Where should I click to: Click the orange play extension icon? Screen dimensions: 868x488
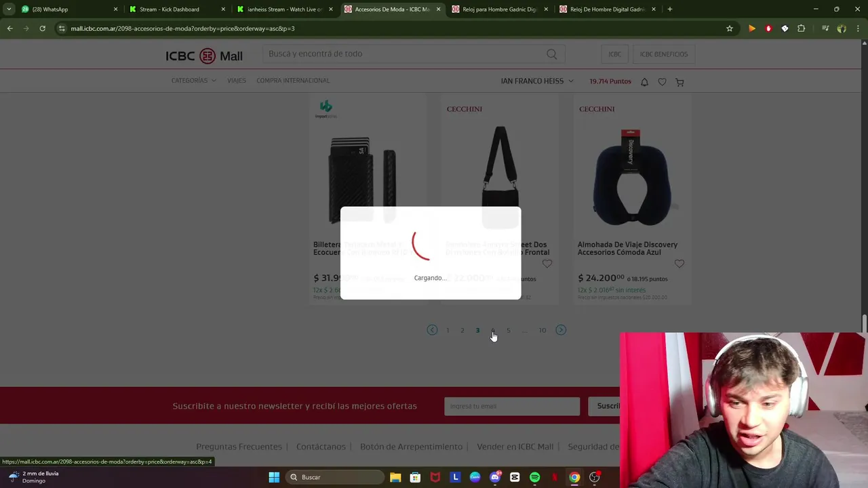(752, 28)
